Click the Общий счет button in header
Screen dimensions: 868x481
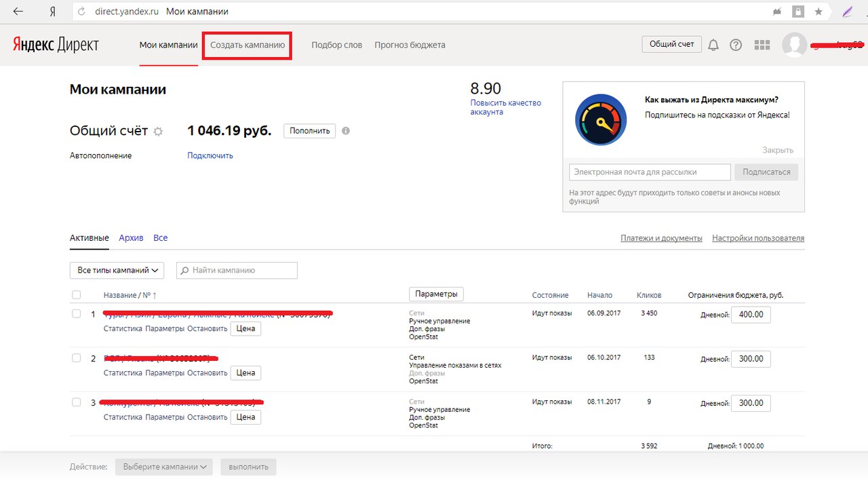[671, 44]
